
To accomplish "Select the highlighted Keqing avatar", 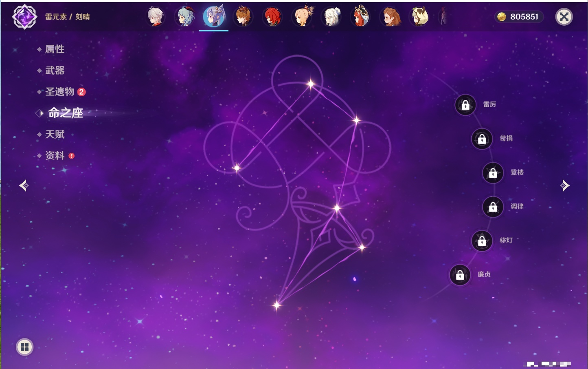I will pos(214,17).
